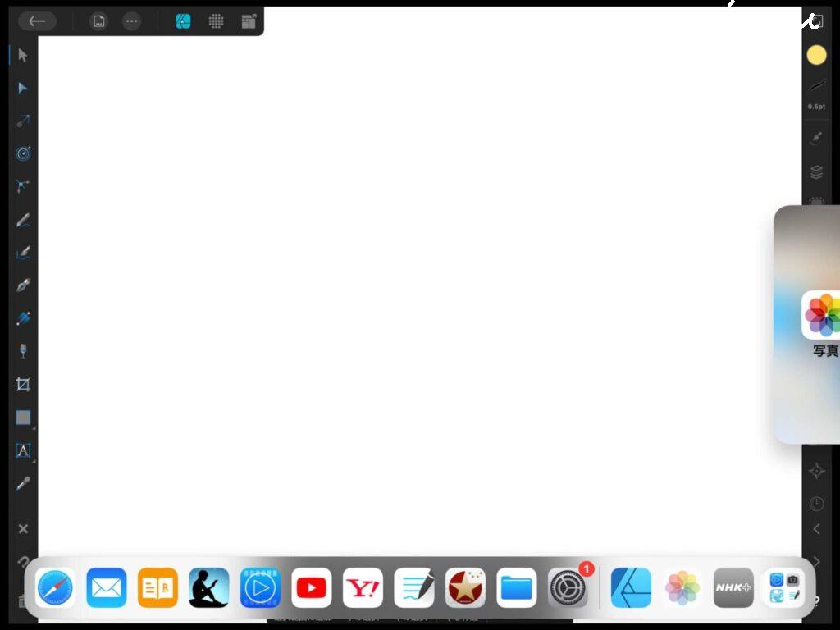Select the Artistic Text tool

pyautogui.click(x=23, y=450)
